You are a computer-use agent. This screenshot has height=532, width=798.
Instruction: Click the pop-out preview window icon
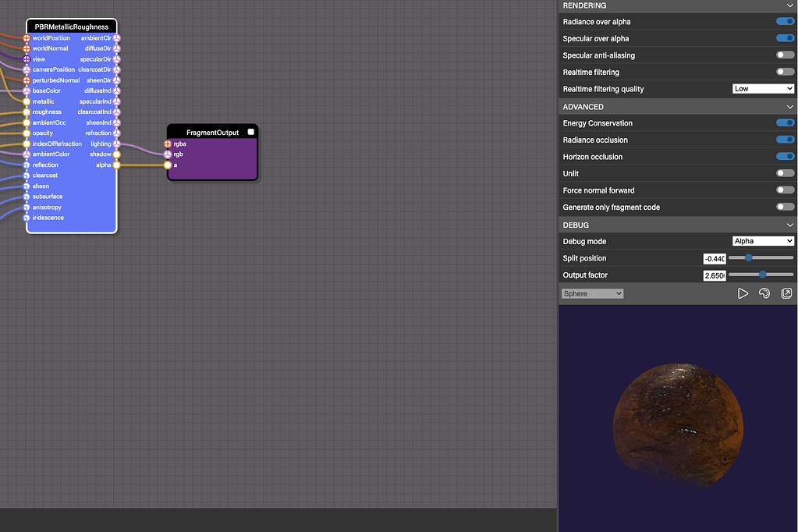click(786, 293)
